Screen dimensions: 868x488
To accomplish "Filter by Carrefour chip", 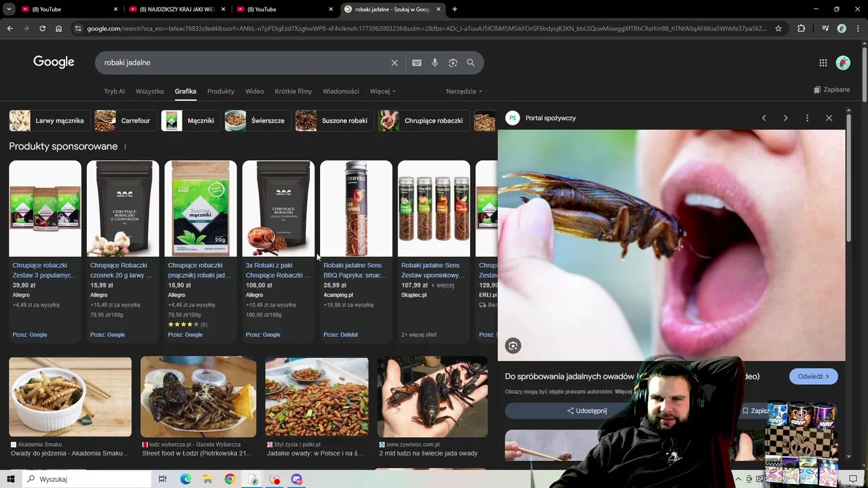I will coord(125,121).
